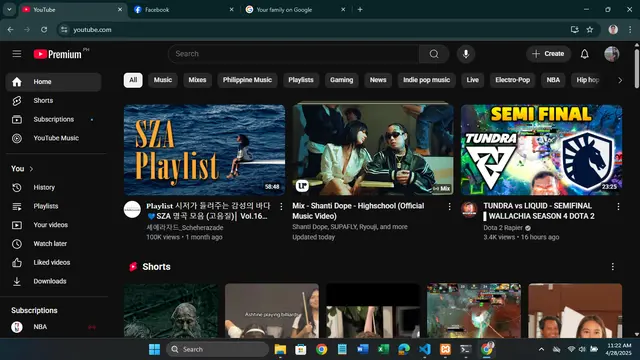Image resolution: width=640 pixels, height=360 pixels.
Task: Open the Short showing billiards caption
Action: coord(271,311)
